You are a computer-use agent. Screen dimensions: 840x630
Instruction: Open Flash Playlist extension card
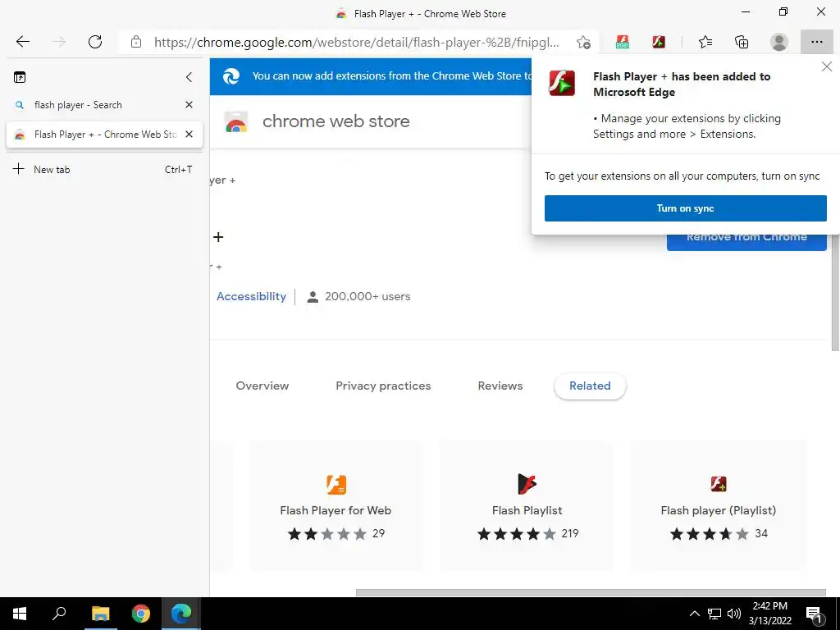click(x=527, y=505)
